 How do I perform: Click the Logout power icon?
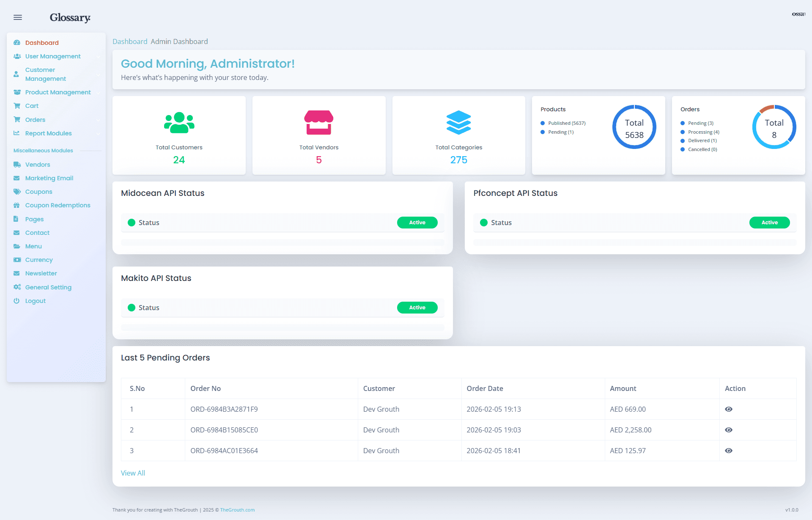point(16,301)
